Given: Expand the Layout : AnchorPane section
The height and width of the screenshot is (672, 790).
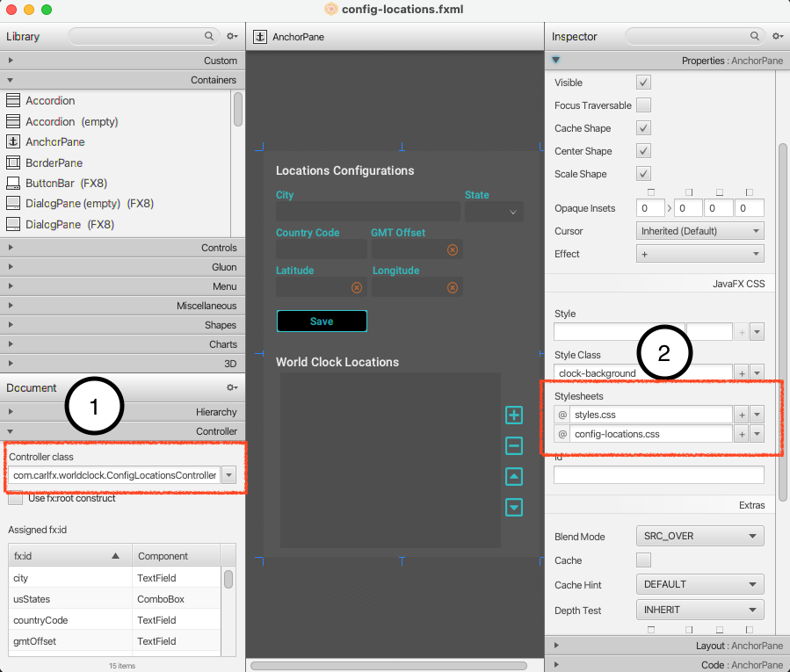Looking at the screenshot, I should pyautogui.click(x=667, y=646).
